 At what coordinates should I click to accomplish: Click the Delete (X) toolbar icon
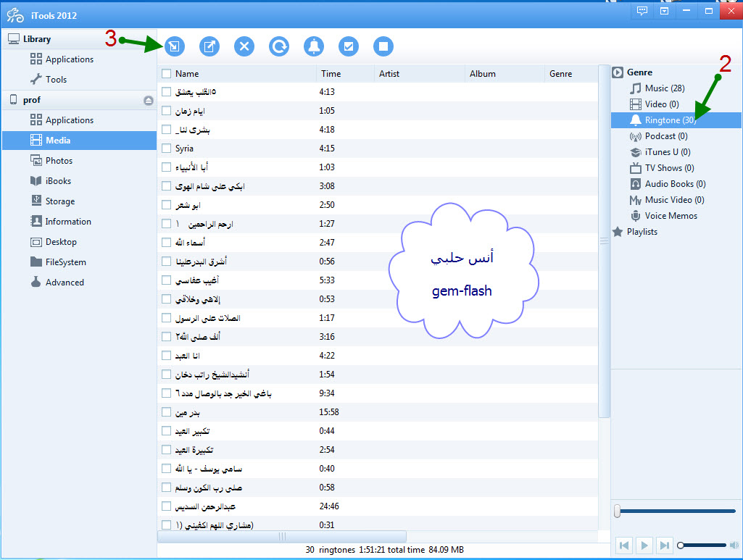point(244,46)
